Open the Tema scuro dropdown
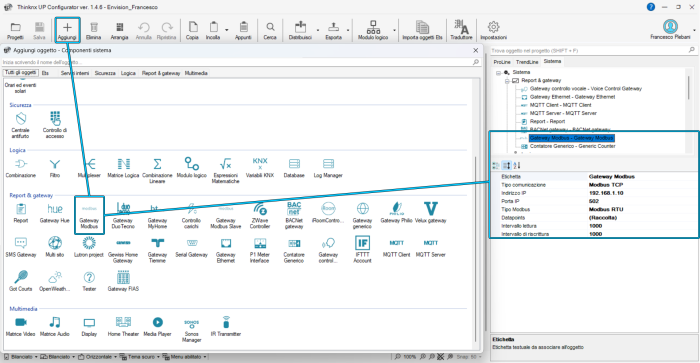This screenshot has width=700, height=363. 140,357
